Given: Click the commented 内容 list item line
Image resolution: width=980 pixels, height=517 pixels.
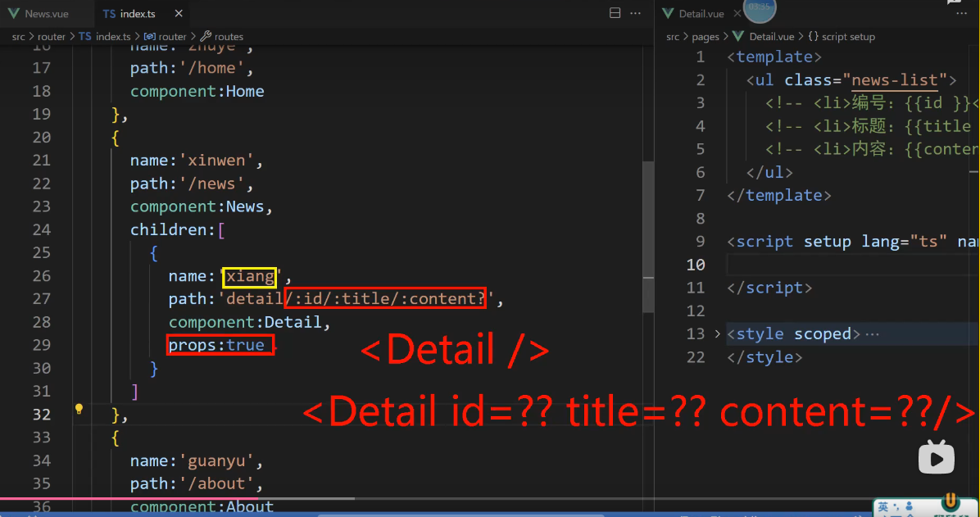Looking at the screenshot, I should tap(873, 149).
